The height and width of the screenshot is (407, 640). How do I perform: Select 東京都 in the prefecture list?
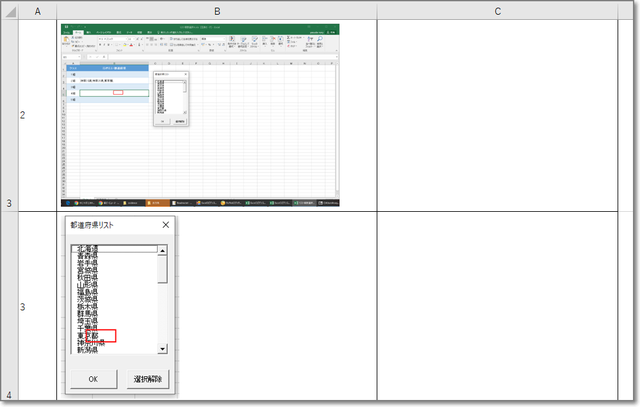tap(87, 335)
